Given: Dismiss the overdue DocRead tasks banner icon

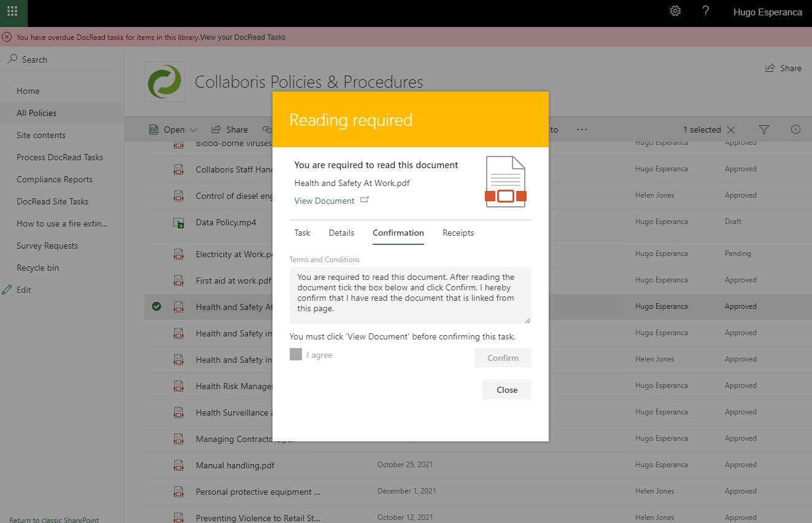Looking at the screenshot, I should click(7, 37).
